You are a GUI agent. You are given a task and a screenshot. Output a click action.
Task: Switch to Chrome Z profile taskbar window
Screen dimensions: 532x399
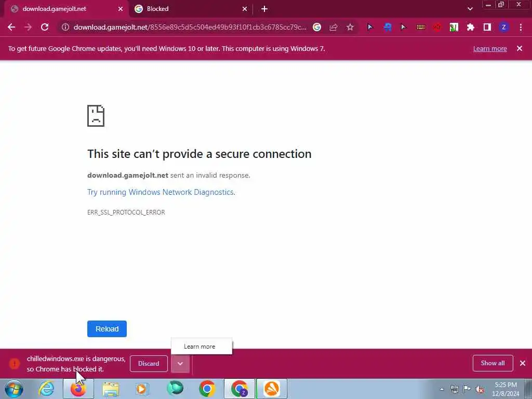[x=239, y=389]
